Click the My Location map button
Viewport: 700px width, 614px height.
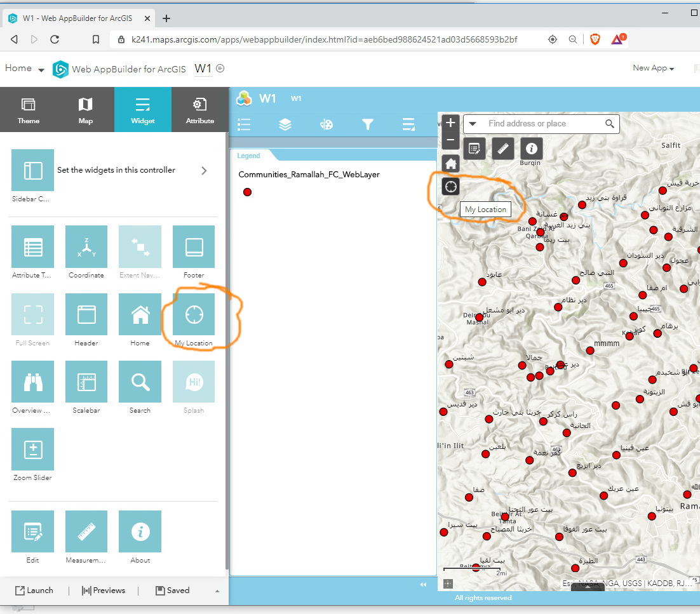click(x=450, y=187)
